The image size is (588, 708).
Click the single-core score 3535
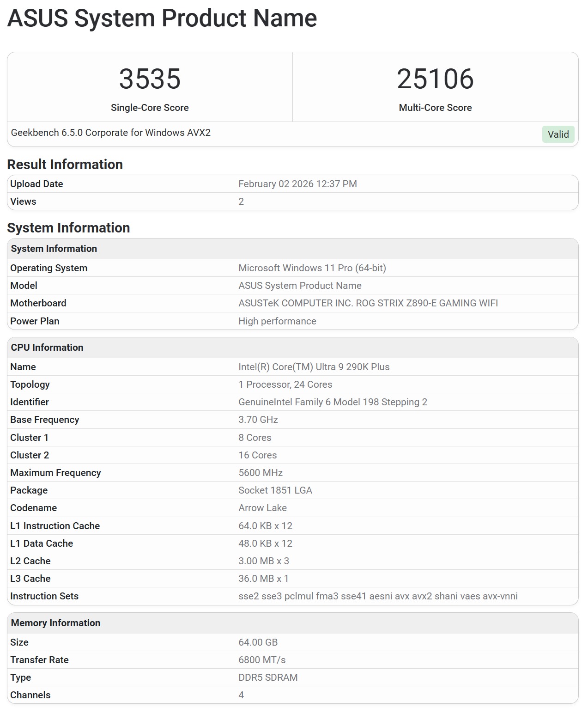[x=150, y=79]
